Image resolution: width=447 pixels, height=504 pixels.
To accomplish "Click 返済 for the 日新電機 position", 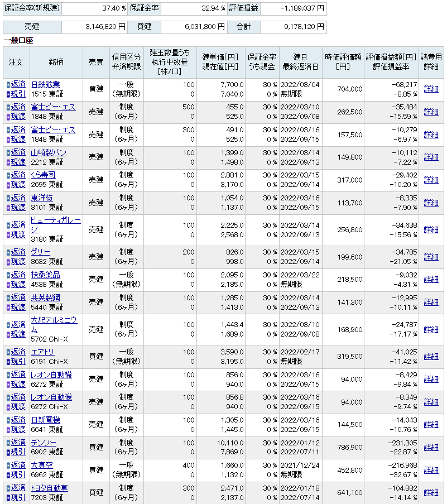I will 18,420.
